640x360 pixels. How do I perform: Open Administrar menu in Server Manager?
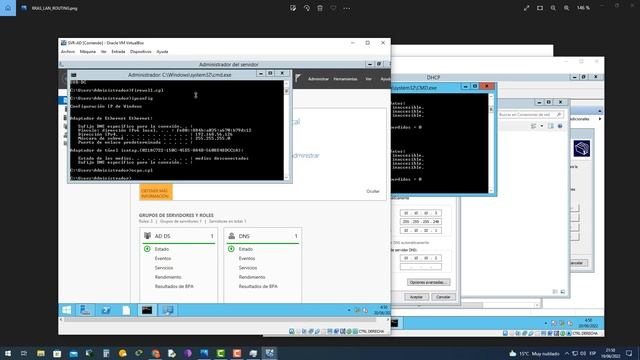pyautogui.click(x=318, y=79)
